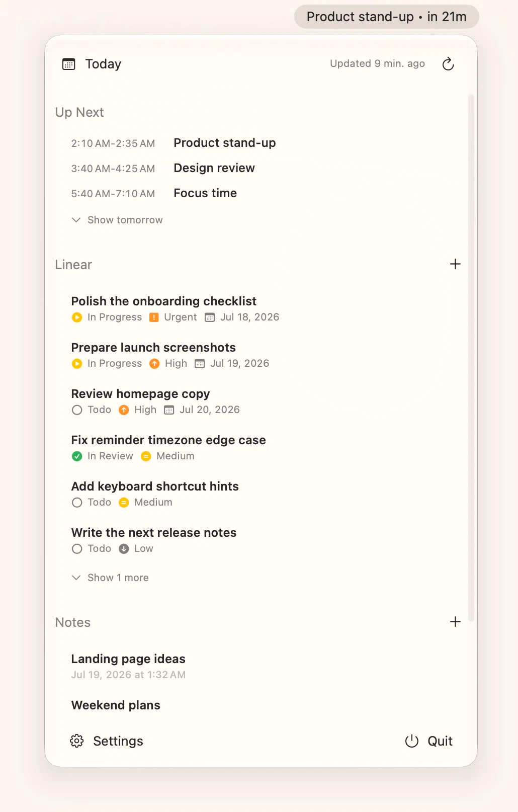Viewport: 518px width, 812px height.
Task: Expand Show 1 more Linear issues
Action: pyautogui.click(x=110, y=578)
